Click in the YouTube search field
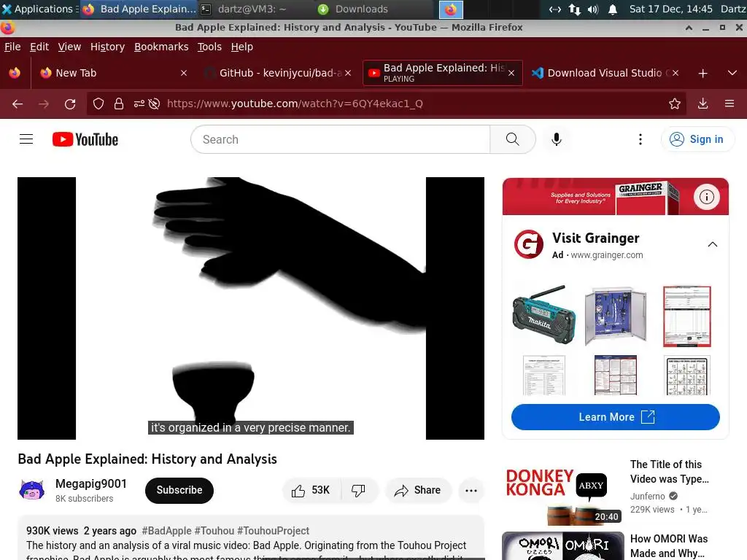Image resolution: width=747 pixels, height=560 pixels. tap(340, 139)
